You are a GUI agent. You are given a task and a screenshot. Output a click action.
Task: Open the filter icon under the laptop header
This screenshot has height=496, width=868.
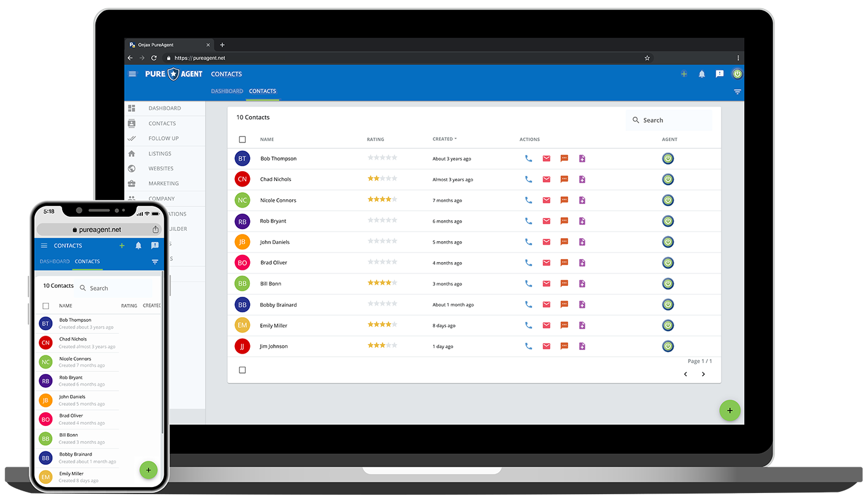pos(737,92)
